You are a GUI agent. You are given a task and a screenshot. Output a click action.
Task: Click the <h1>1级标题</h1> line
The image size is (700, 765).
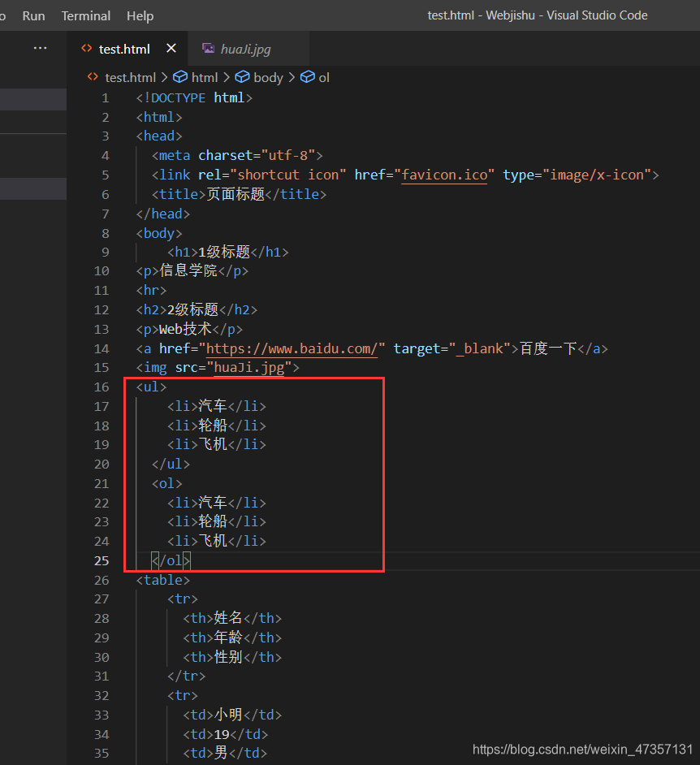pyautogui.click(x=228, y=252)
